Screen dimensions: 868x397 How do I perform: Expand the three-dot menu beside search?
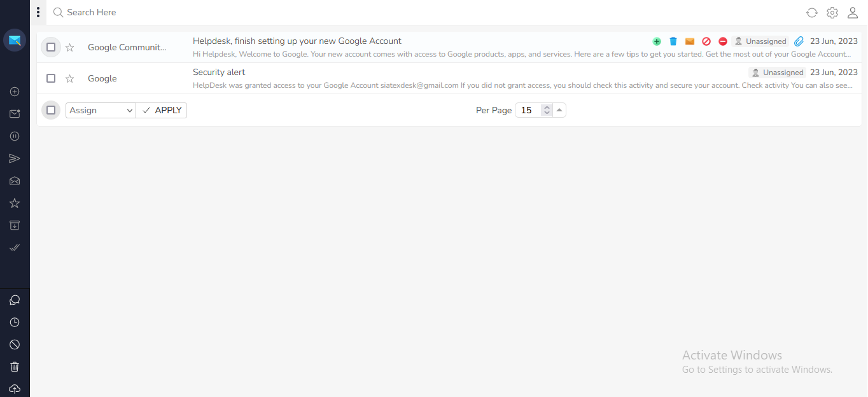[38, 12]
